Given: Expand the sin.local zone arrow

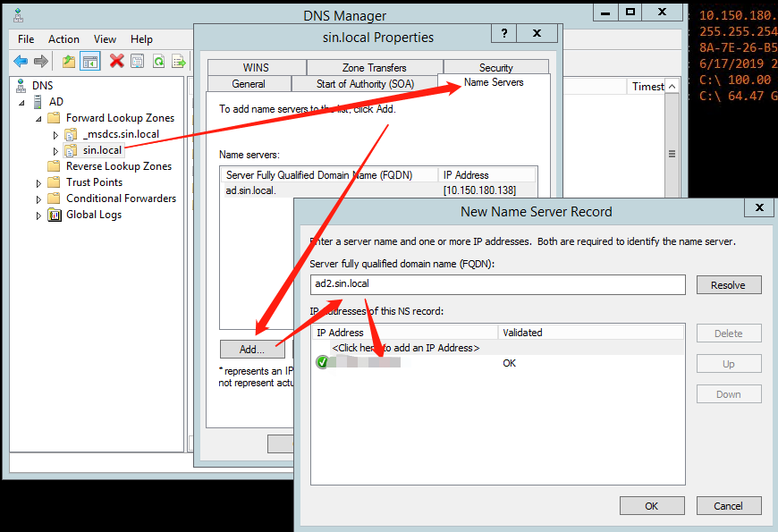Looking at the screenshot, I should [55, 151].
